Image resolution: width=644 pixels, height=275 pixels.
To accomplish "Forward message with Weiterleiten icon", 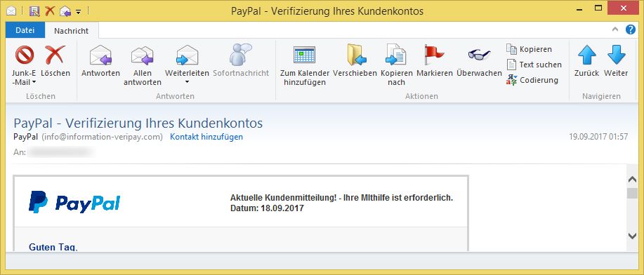I will click(188, 55).
